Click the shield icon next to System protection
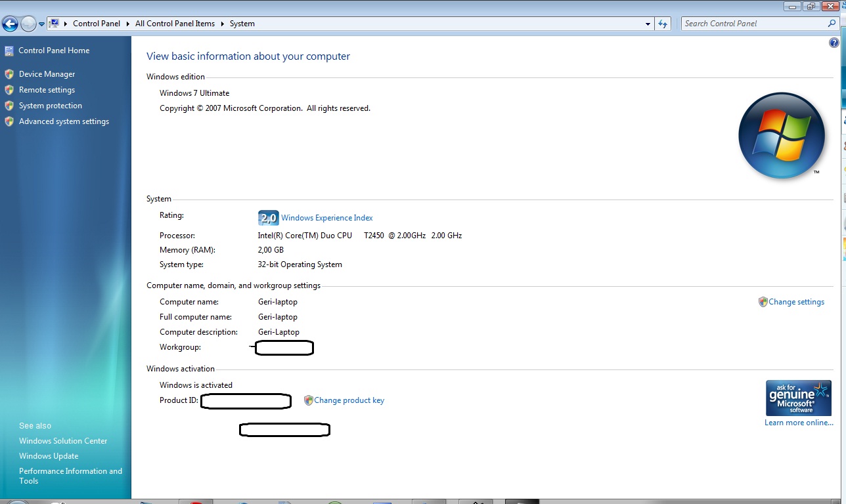846x504 pixels. pyautogui.click(x=9, y=106)
